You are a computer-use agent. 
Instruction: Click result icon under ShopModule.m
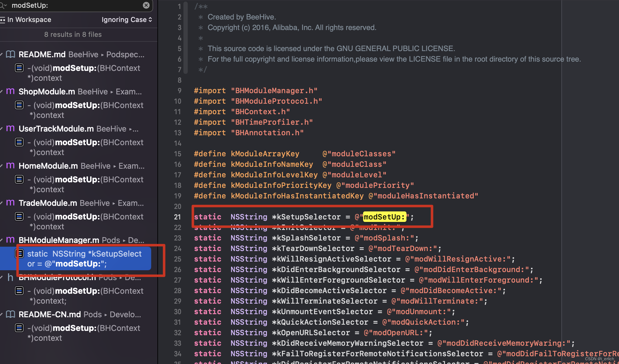click(19, 105)
